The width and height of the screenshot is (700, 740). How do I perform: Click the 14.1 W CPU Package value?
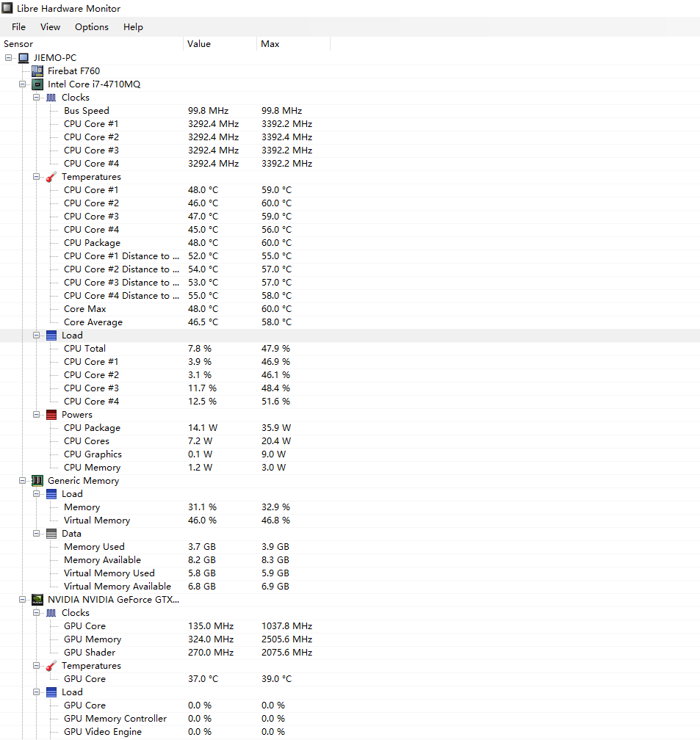(x=203, y=428)
